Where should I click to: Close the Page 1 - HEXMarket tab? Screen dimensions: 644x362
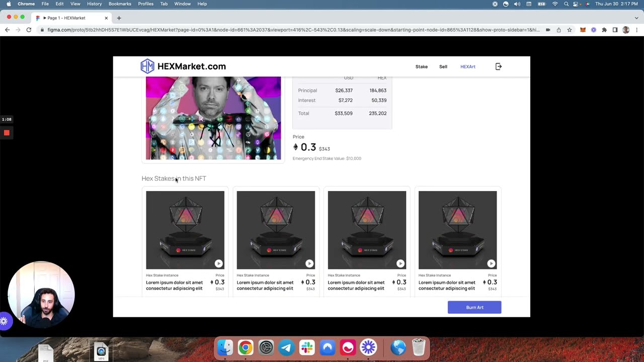click(x=106, y=18)
